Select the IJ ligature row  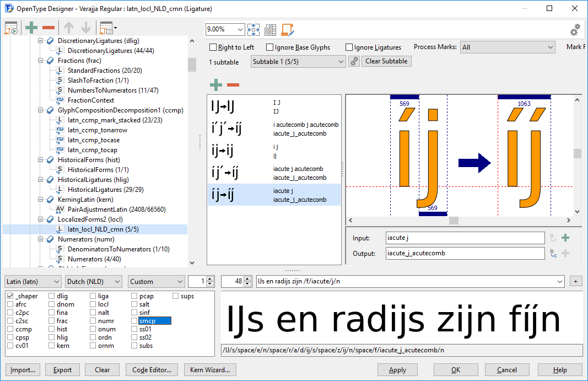[274, 106]
